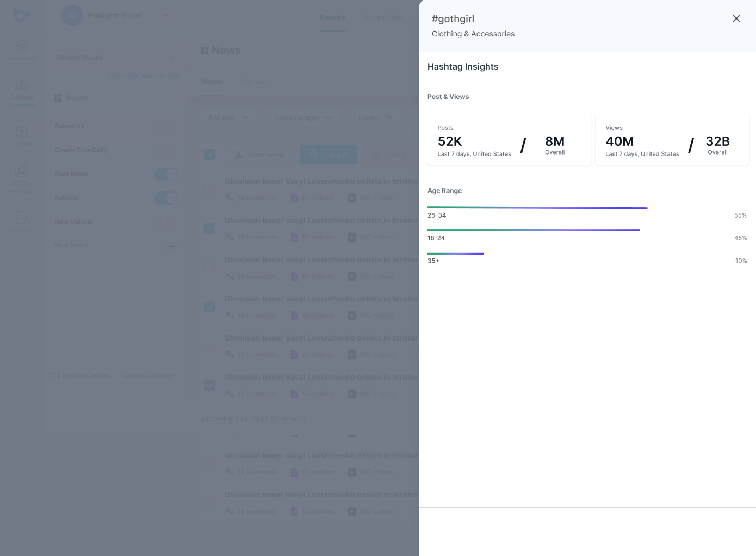Click the Log Out icon

click(22, 218)
